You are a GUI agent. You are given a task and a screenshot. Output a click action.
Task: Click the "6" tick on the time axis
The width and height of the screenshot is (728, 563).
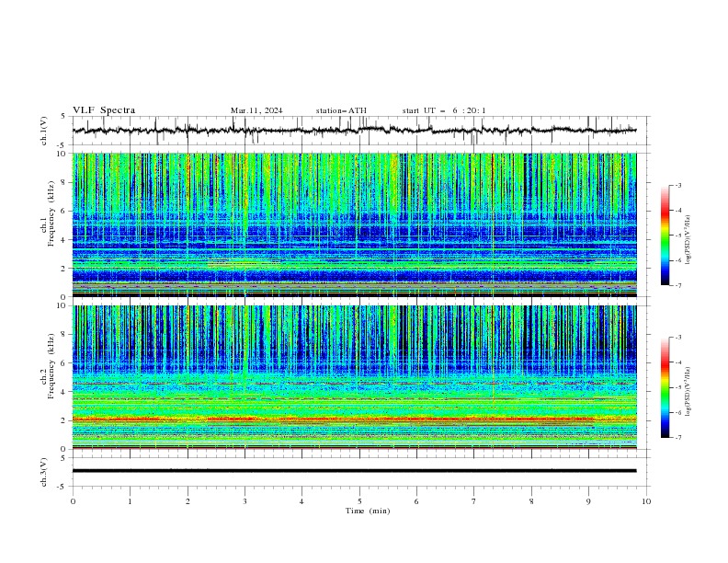[x=416, y=501]
